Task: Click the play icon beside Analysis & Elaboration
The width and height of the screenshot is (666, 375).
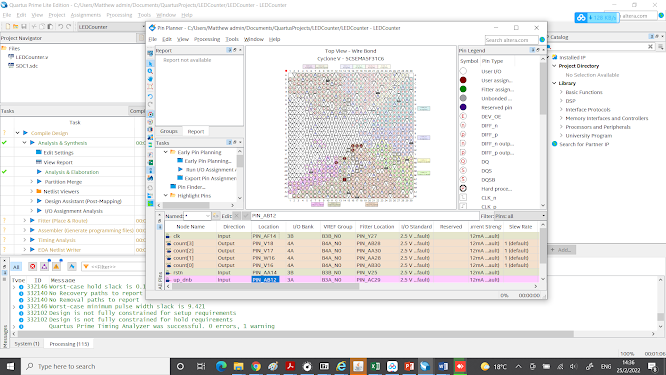Action: (39, 172)
